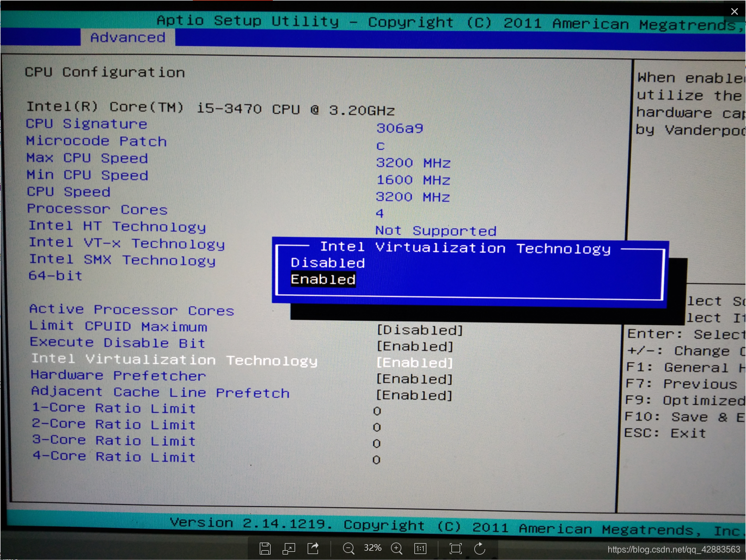Click the CPU Configuration heading
Viewport: 746px width, 560px height.
click(x=105, y=72)
